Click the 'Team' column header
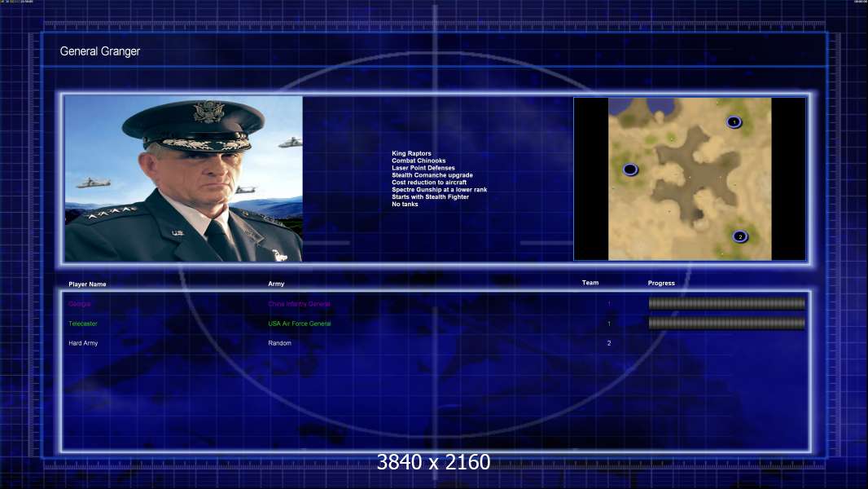868x489 pixels. 590,283
